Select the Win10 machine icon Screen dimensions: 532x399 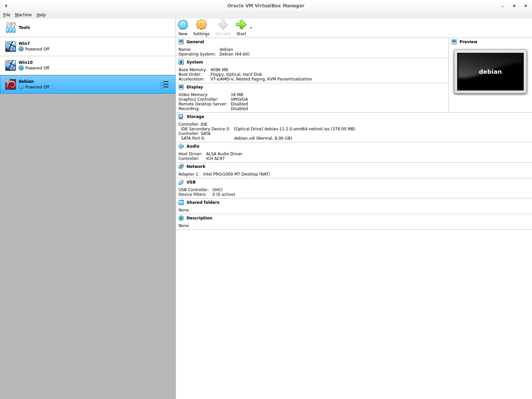pyautogui.click(x=11, y=66)
